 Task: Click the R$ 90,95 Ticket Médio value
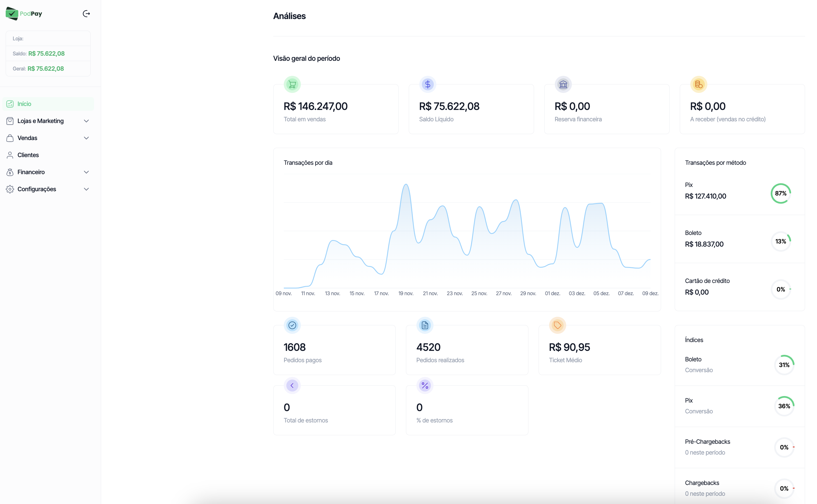tap(570, 347)
